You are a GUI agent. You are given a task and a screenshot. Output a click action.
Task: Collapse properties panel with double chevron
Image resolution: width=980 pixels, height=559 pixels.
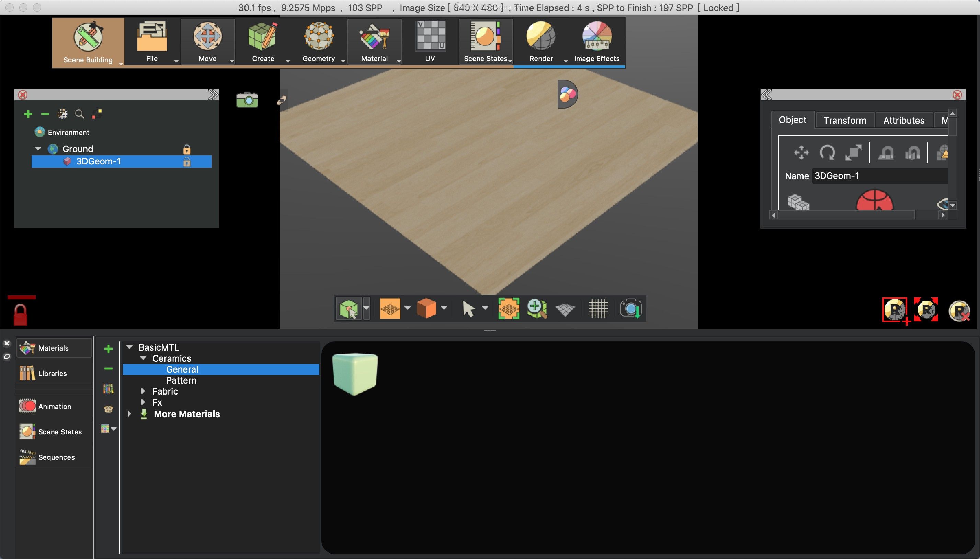point(766,95)
